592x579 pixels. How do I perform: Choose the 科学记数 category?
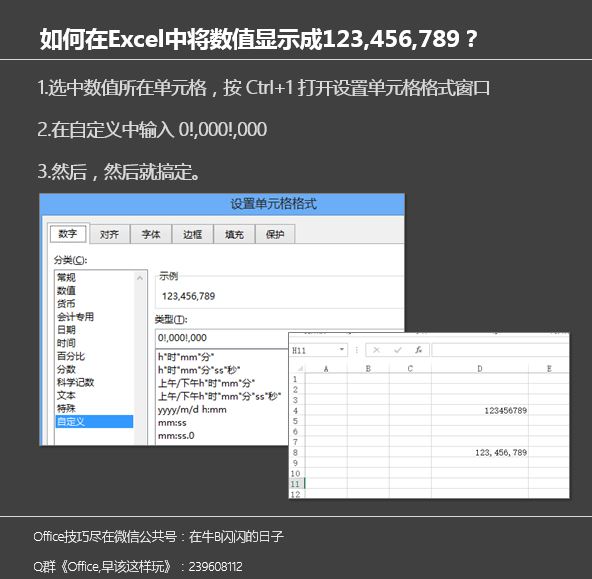click(94, 382)
